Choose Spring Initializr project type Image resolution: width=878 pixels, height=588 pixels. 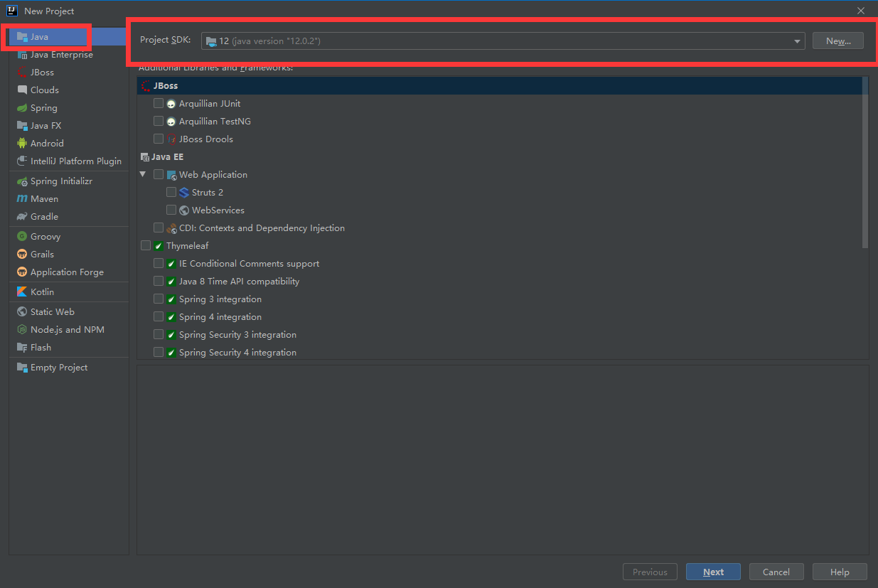pyautogui.click(x=69, y=181)
